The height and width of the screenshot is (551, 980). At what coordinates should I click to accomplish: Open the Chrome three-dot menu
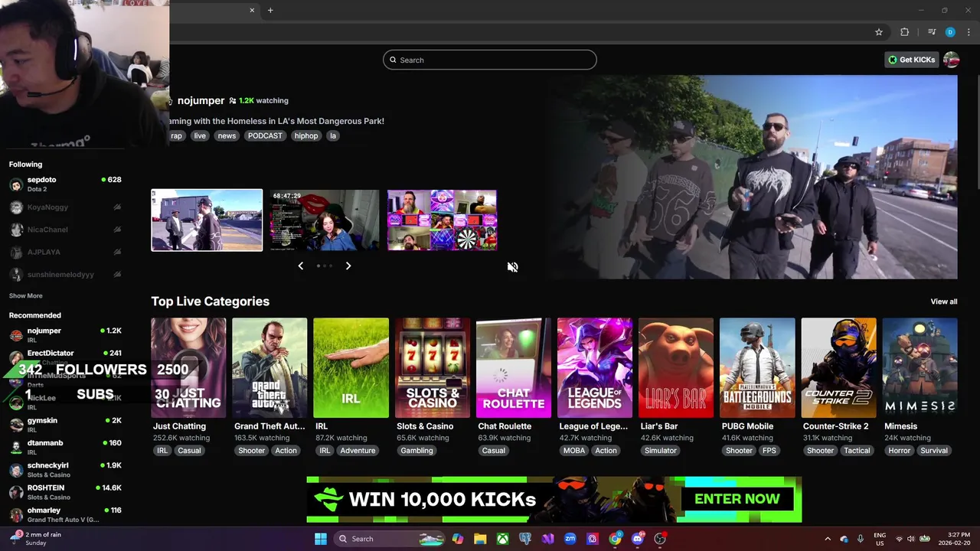point(969,32)
